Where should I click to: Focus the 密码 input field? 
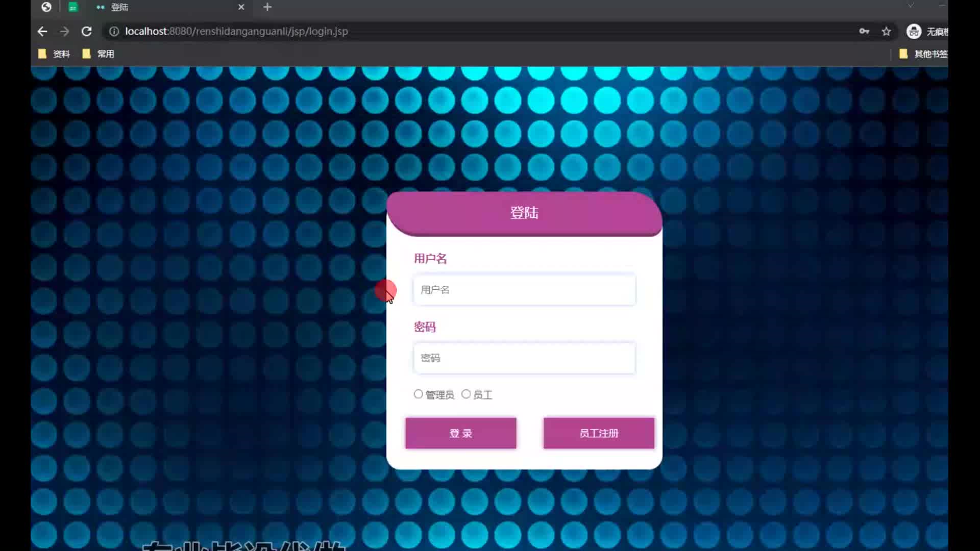pyautogui.click(x=524, y=358)
